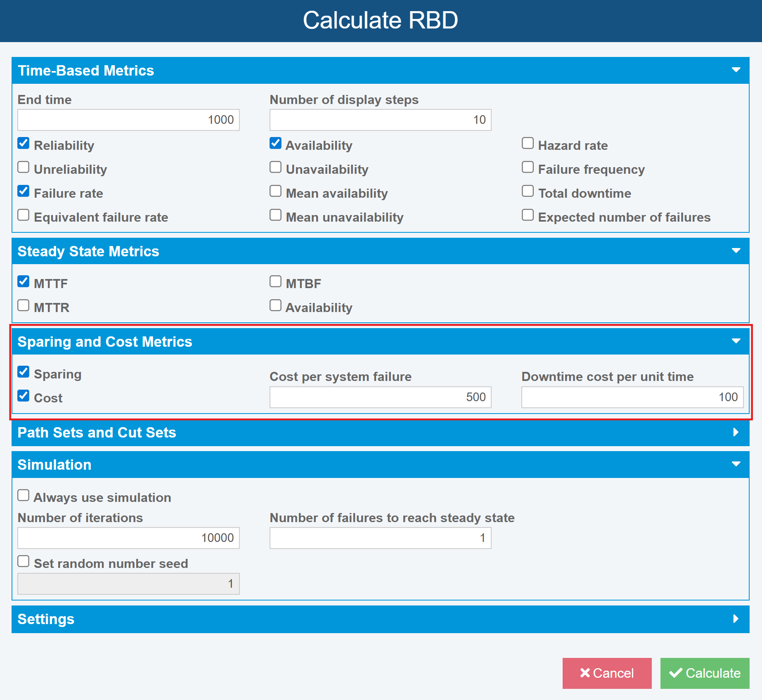Screen dimensions: 762x700
Task: Disable the Sparing checkbox
Action: pos(24,372)
